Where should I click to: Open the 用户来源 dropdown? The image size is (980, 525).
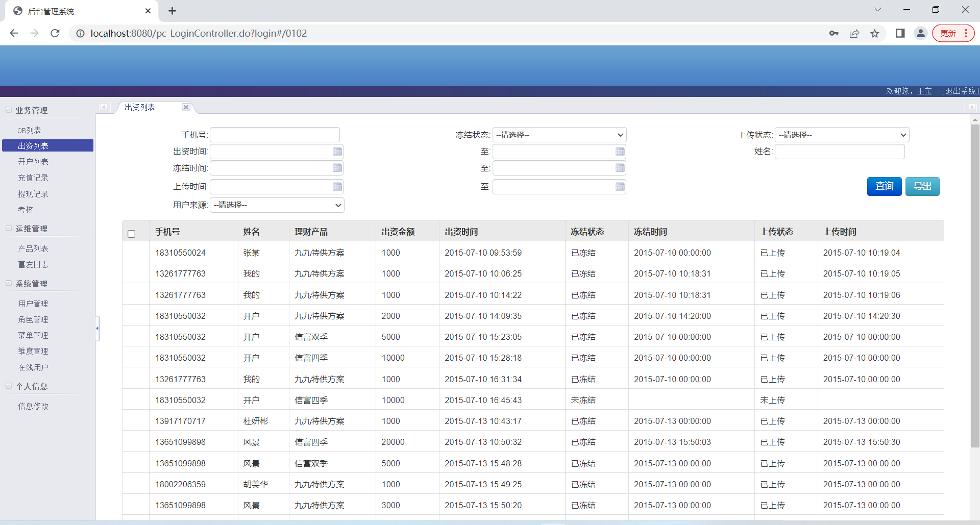tap(277, 205)
